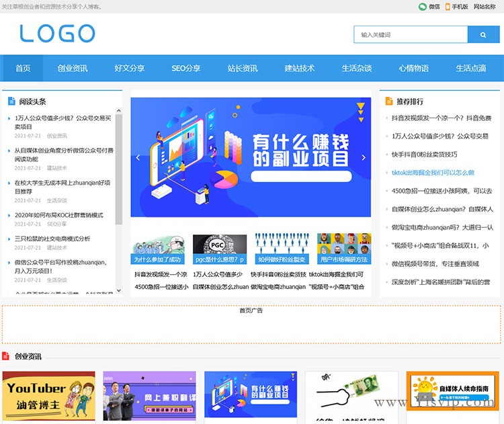Open article 1万人公众号值多少钱 in 阅读头条
The width and height of the screenshot is (504, 424).
[x=62, y=122]
